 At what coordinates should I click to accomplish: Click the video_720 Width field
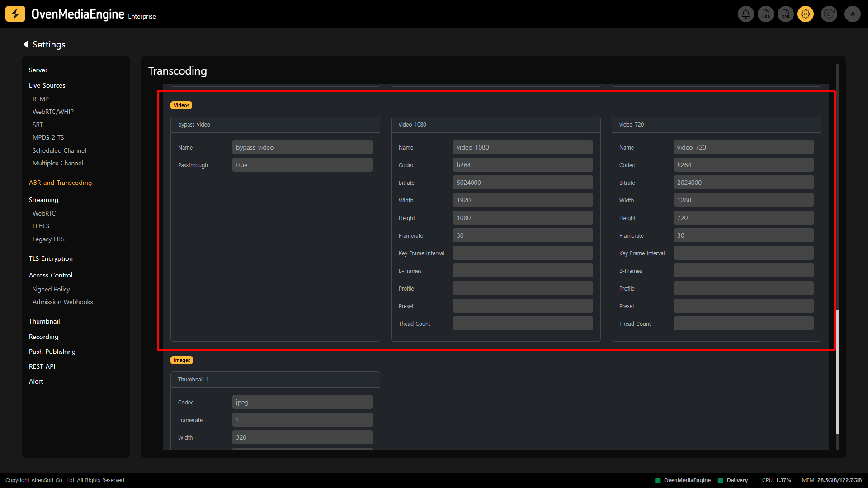743,200
